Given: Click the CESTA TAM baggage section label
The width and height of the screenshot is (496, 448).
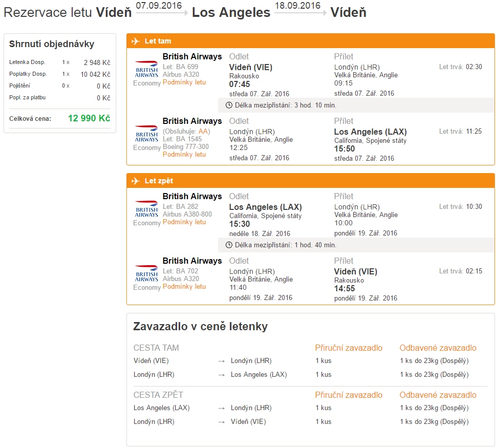Looking at the screenshot, I should click(156, 348).
